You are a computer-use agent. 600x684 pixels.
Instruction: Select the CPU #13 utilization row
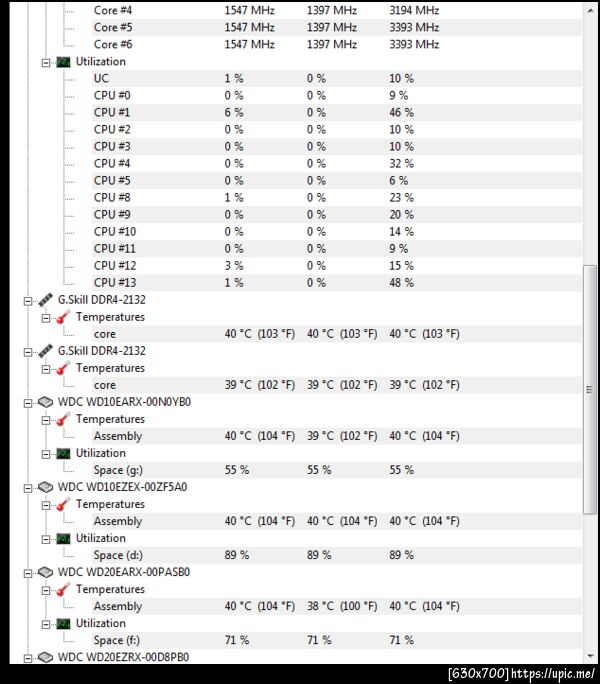click(x=112, y=283)
